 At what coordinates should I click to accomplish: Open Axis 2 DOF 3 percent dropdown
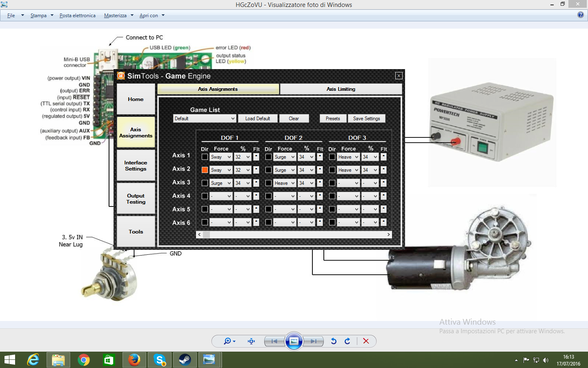(370, 170)
